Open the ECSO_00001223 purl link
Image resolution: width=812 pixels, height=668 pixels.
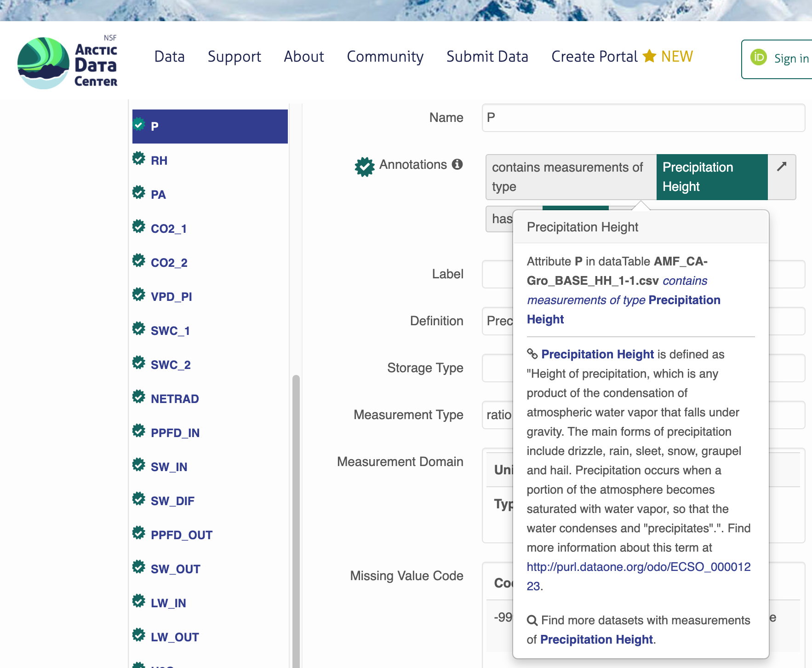tap(638, 567)
